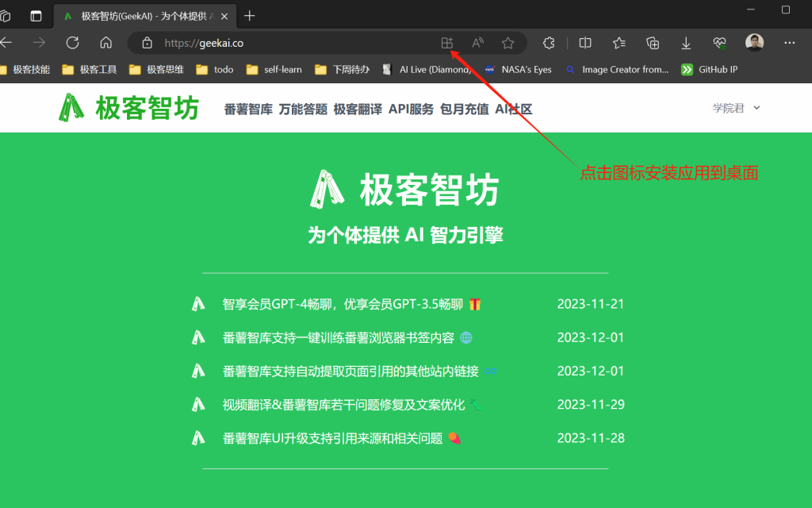The height and width of the screenshot is (508, 812).
Task: Expand the 学院君 user dropdown
Action: pyautogui.click(x=736, y=108)
